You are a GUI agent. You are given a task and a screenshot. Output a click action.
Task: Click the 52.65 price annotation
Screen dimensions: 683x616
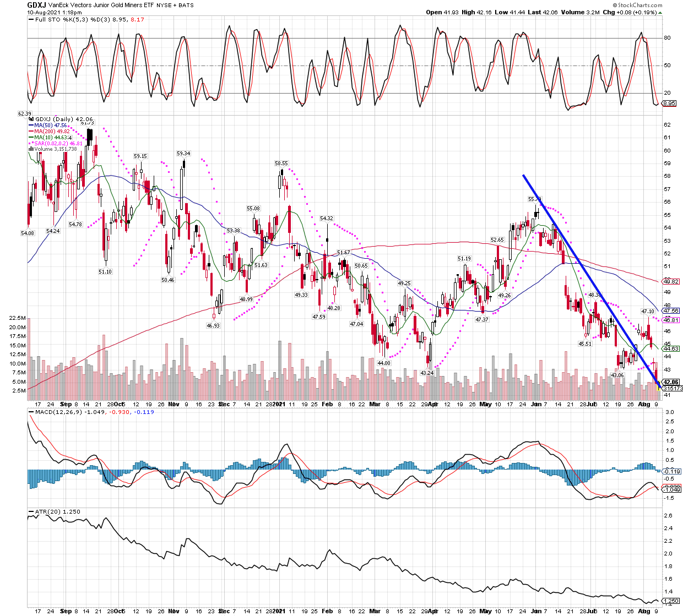click(497, 240)
